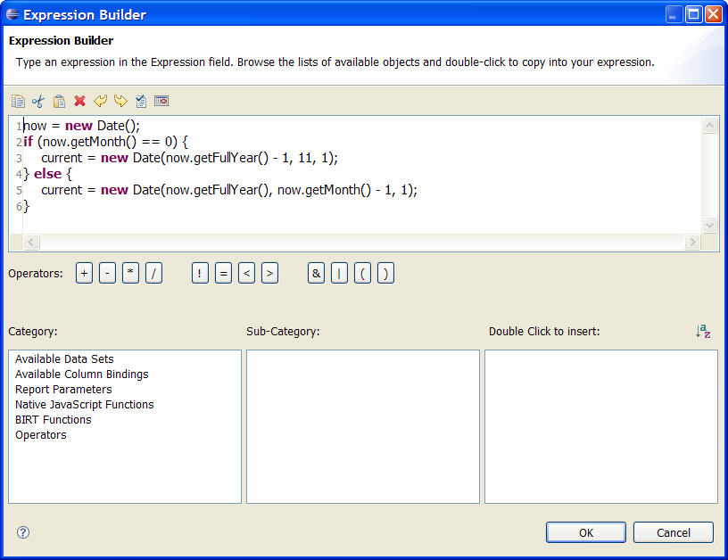Select the Cut icon
The width and height of the screenshot is (728, 560).
click(37, 101)
